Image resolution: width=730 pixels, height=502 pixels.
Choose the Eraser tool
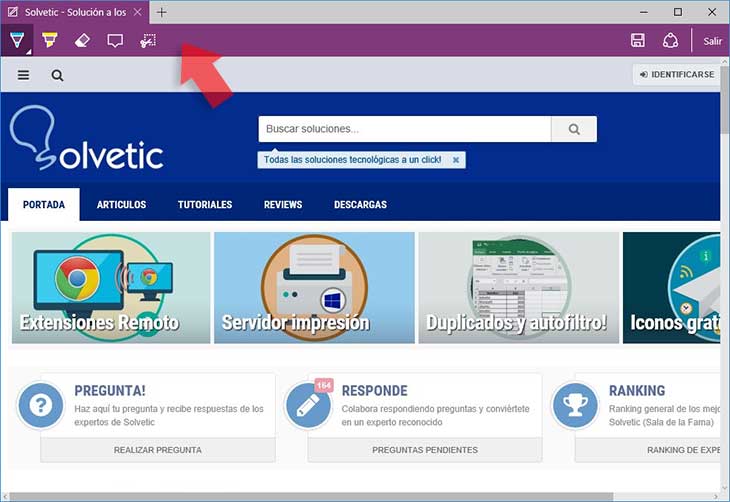(x=82, y=41)
